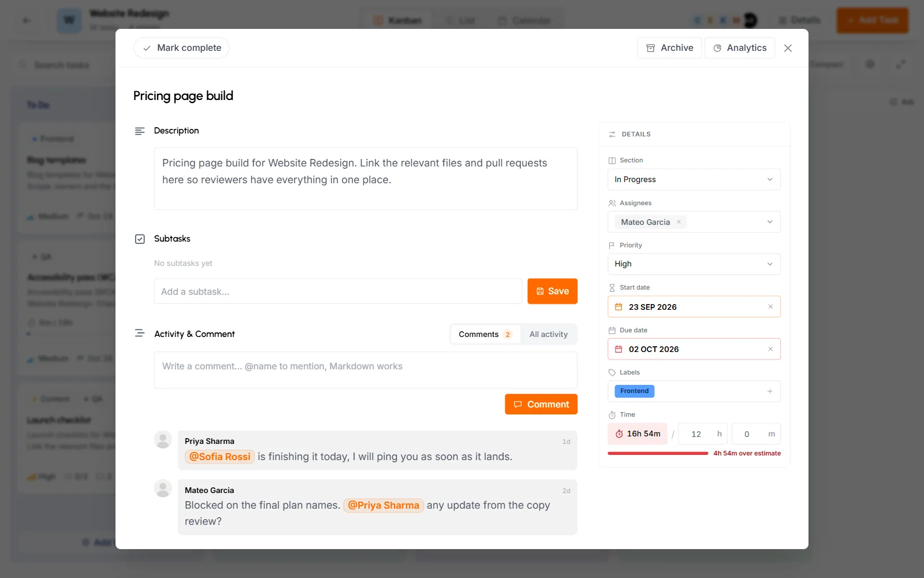Click the Mark complete button
The width and height of the screenshot is (924, 578).
pos(181,48)
